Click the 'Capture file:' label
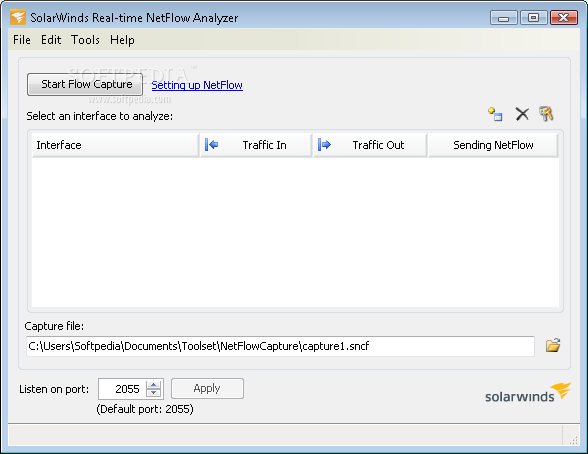This screenshot has width=588, height=454. pyautogui.click(x=54, y=326)
